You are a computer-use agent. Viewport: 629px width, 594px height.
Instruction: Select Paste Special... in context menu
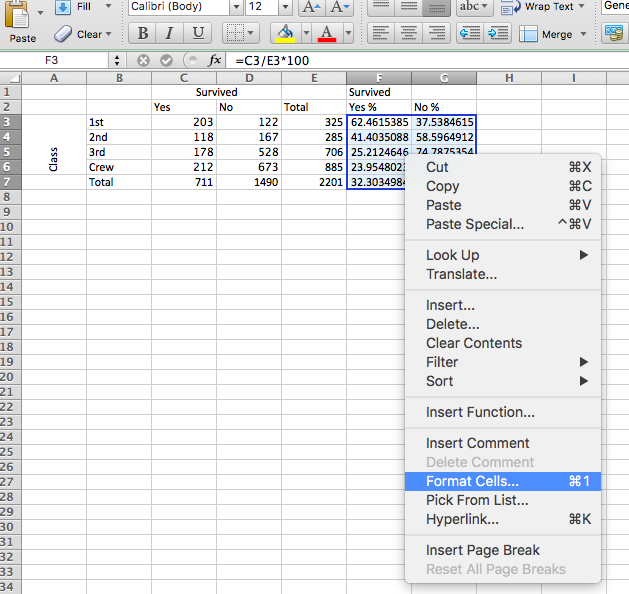pyautogui.click(x=474, y=224)
